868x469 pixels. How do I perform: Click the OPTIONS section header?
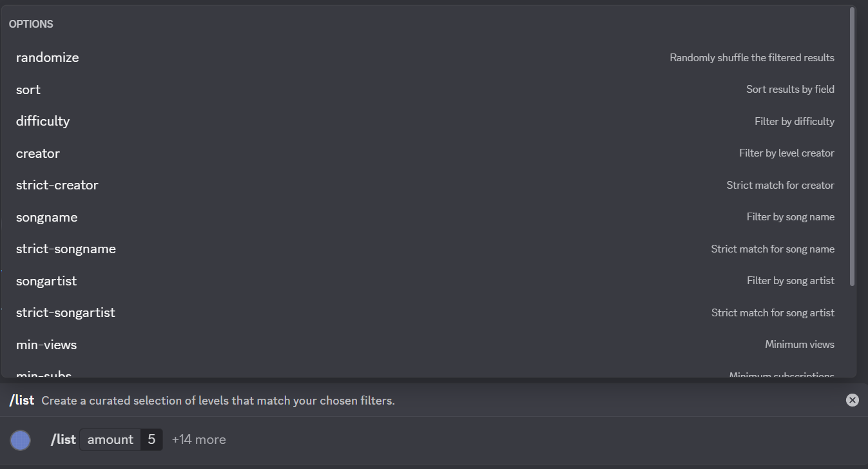[31, 24]
